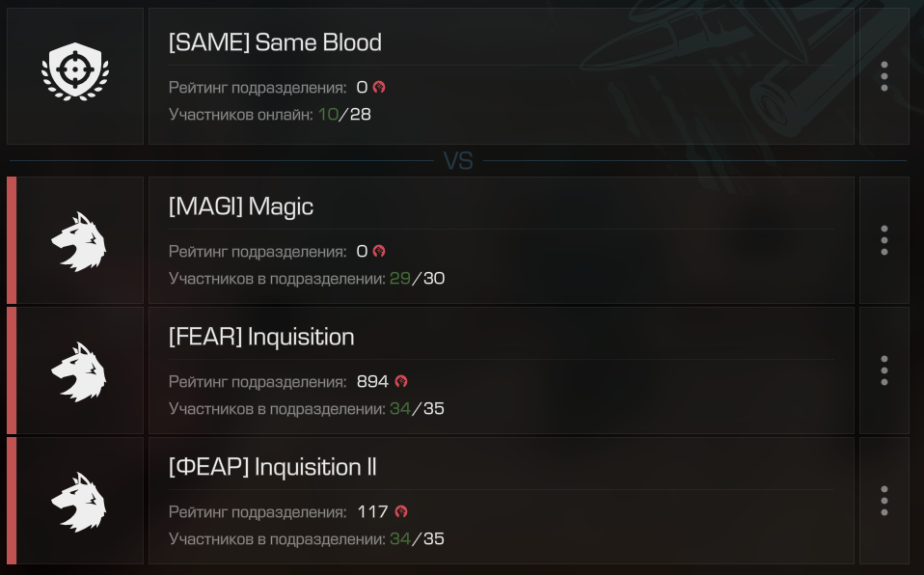Click online members count 10/28
Screen dimensions: 924x575
pos(344,115)
